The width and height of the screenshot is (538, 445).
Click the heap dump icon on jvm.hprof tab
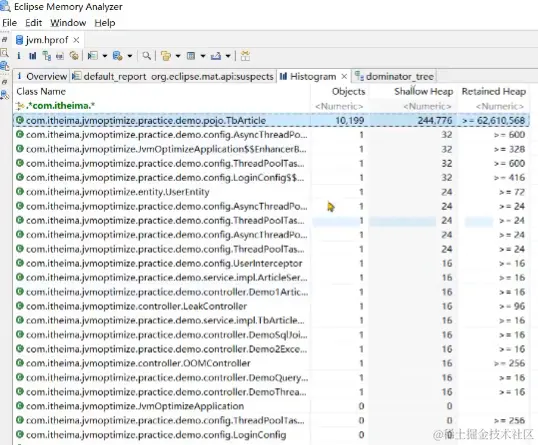click(20, 40)
